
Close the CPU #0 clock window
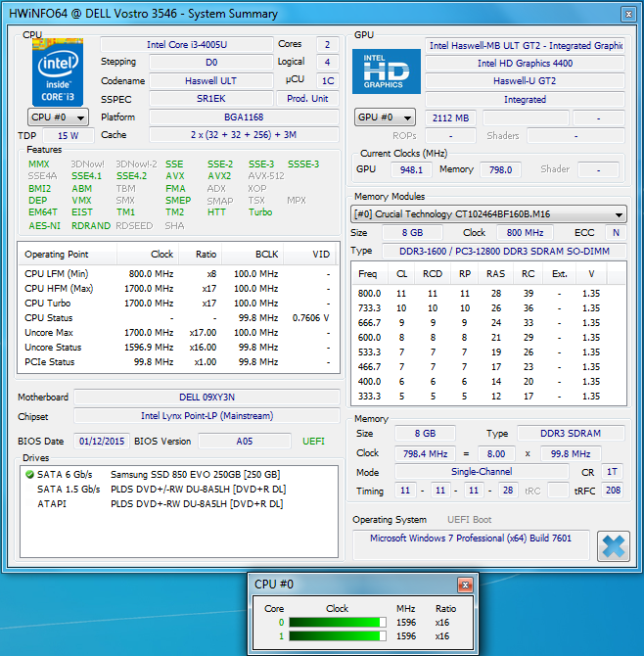[464, 585]
